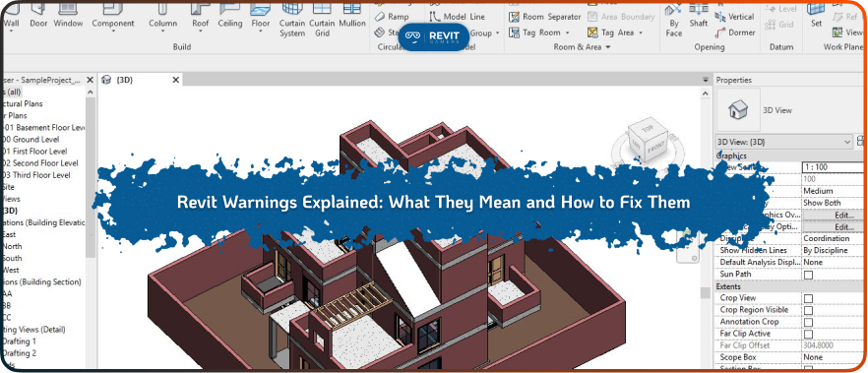The width and height of the screenshot is (868, 373).
Task: Open the Wall tool dropdown arrow
Action: [11, 32]
